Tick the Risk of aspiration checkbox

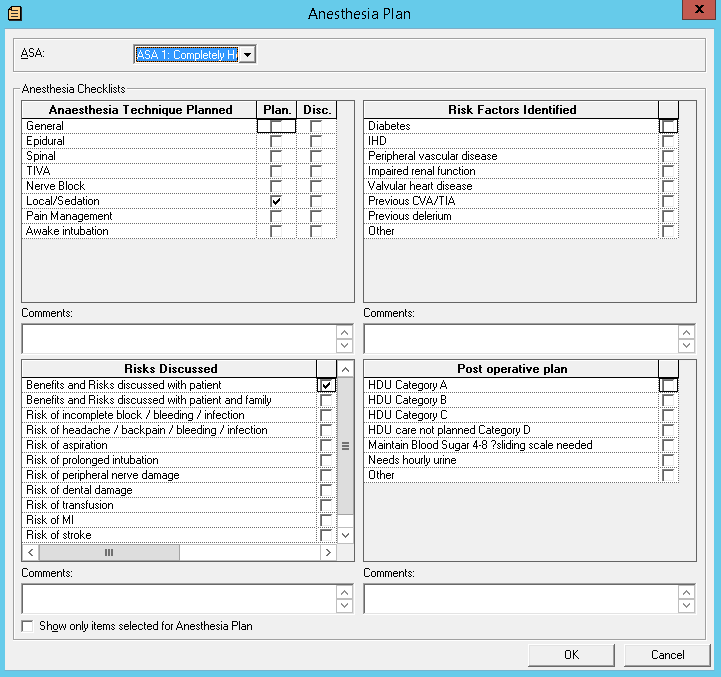326,445
